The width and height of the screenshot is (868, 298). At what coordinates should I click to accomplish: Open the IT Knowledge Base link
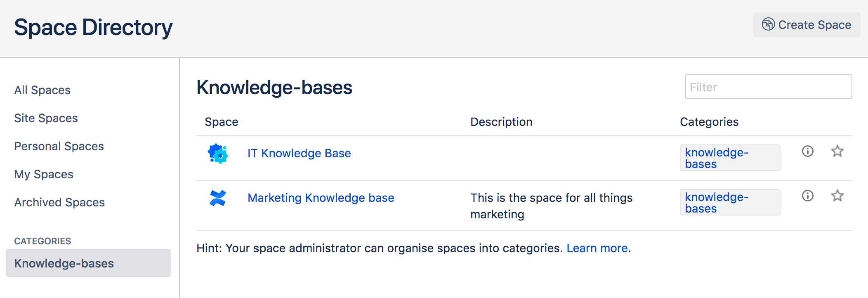coord(299,154)
